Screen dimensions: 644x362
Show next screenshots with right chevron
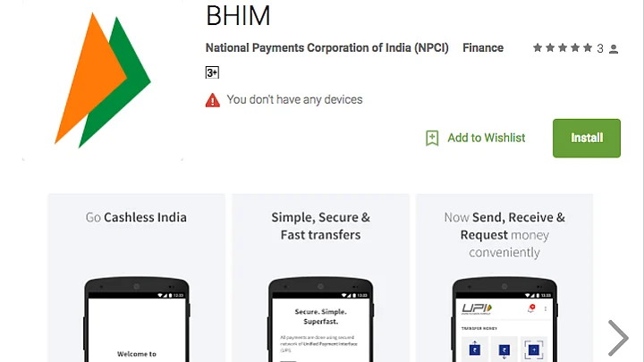pos(618,338)
